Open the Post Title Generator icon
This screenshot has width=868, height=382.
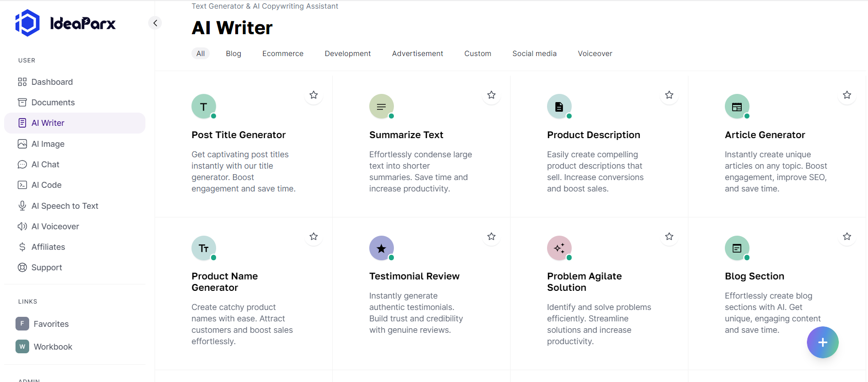click(203, 106)
